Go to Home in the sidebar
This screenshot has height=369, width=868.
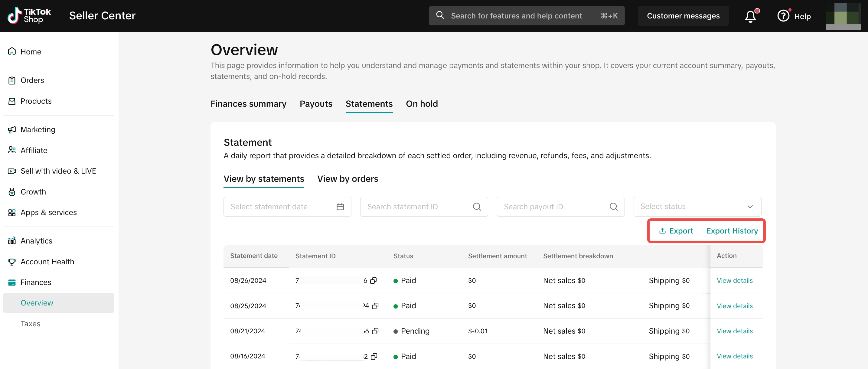pos(31,51)
